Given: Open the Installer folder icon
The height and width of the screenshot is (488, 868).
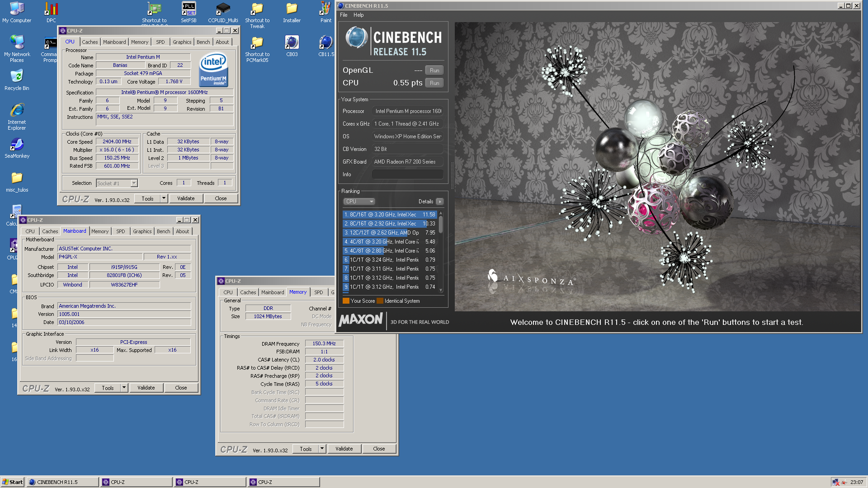Looking at the screenshot, I should tap(292, 12).
